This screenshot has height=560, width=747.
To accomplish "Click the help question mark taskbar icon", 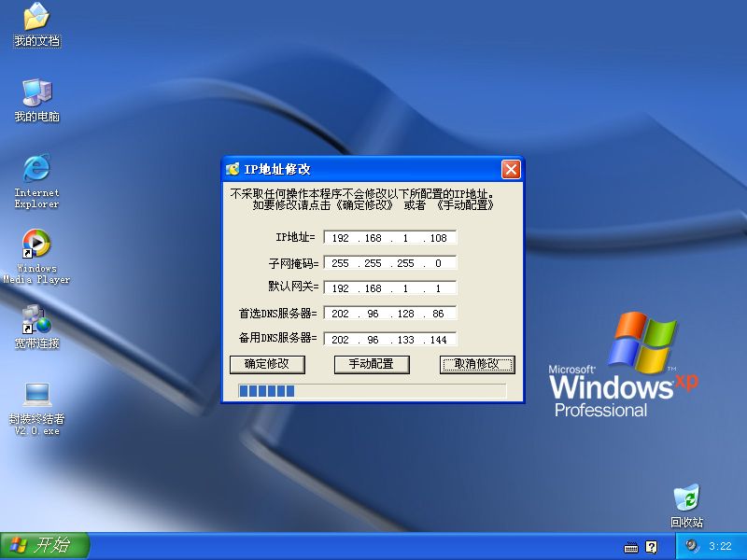I will point(651,547).
